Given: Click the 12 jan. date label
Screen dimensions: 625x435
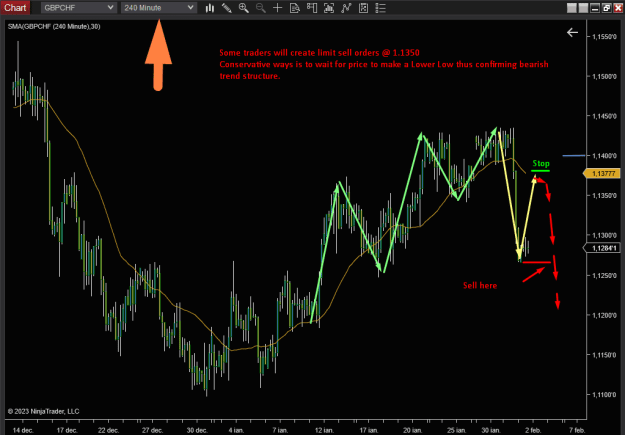Looking at the screenshot, I should 324,430.
